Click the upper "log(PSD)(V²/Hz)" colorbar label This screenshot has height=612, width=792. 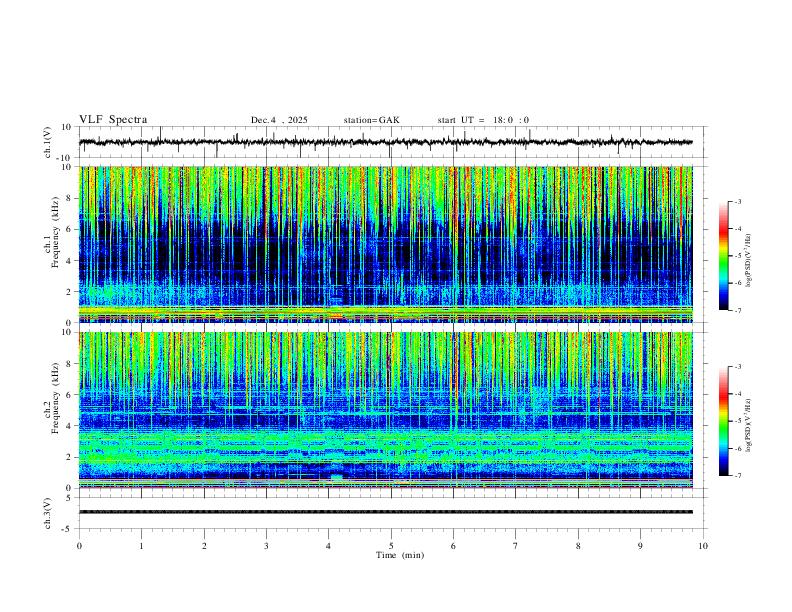(749, 260)
